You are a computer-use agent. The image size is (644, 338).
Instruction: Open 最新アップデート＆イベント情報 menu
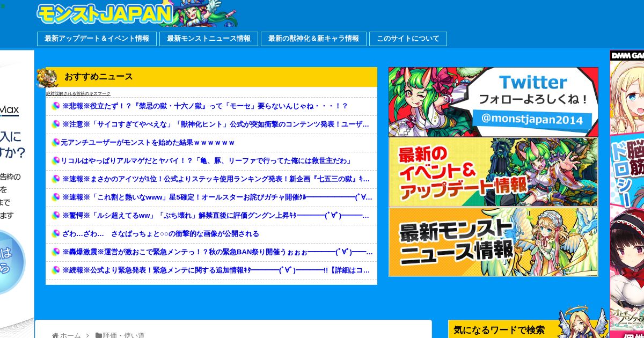pyautogui.click(x=97, y=39)
